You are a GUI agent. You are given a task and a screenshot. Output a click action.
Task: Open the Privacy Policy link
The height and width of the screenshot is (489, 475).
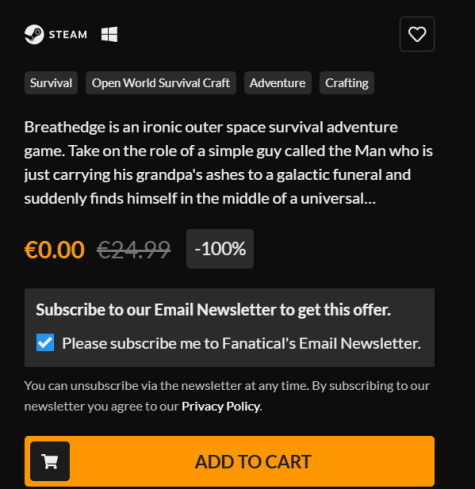click(x=221, y=406)
